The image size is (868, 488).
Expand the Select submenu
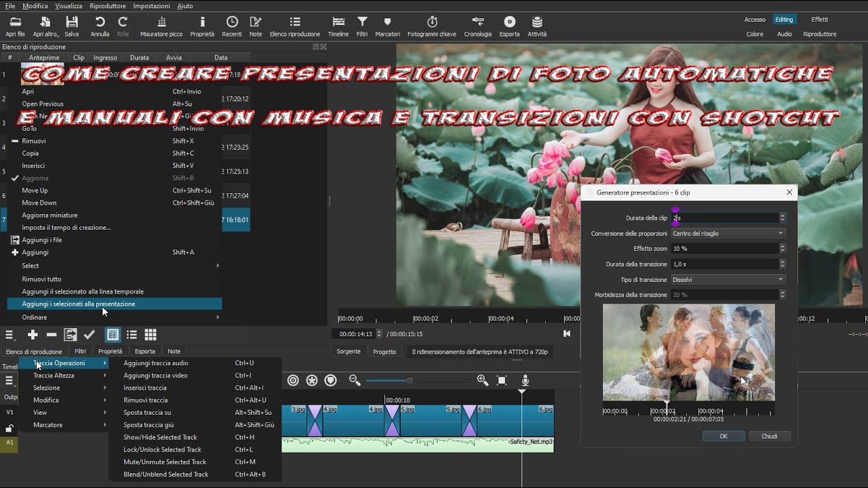[x=114, y=266]
